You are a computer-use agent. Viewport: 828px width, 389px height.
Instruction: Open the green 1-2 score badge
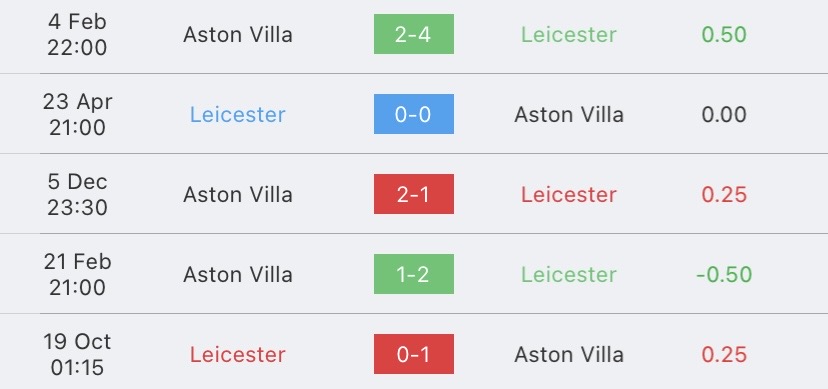click(413, 274)
